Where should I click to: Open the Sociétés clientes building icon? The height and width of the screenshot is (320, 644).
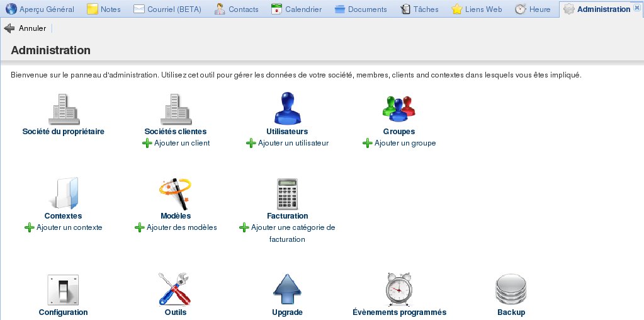pos(175,109)
